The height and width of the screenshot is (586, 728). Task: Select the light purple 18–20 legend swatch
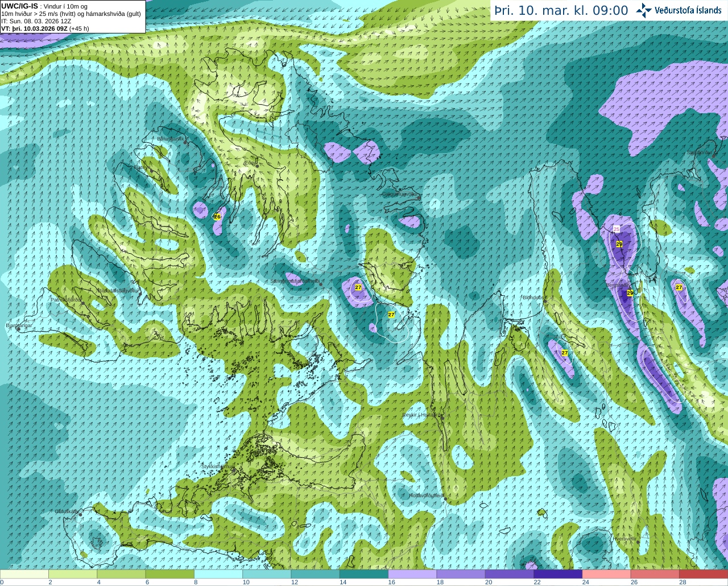point(461,574)
